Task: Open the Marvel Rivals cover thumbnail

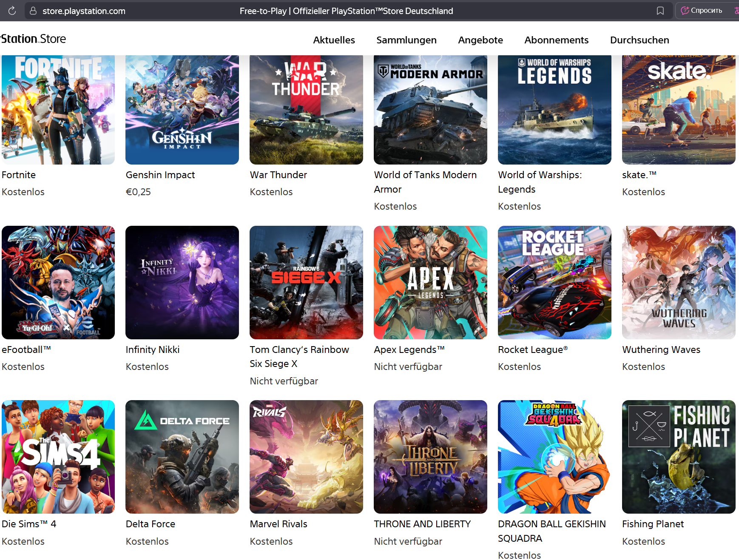Action: coord(306,457)
